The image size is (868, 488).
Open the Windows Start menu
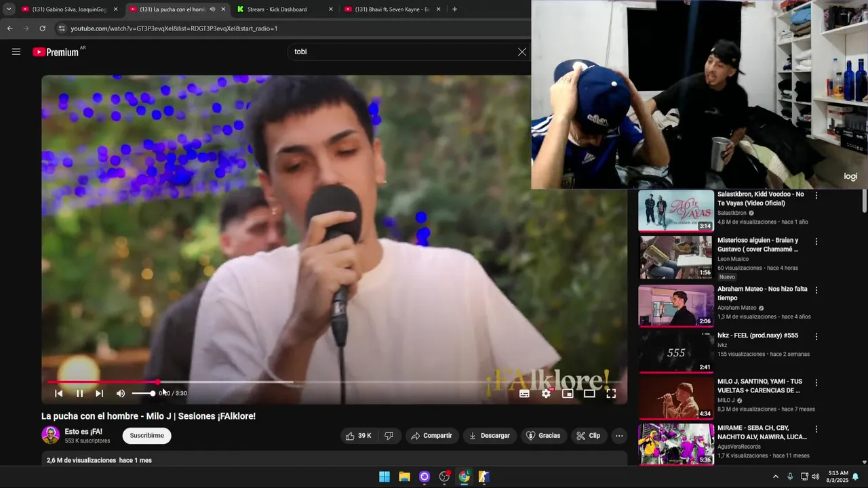(384, 476)
